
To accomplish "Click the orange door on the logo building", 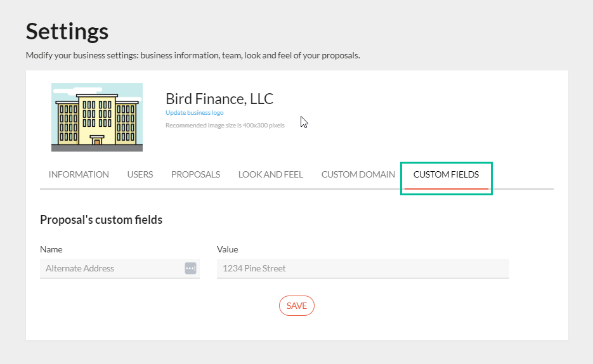I will coord(97,140).
